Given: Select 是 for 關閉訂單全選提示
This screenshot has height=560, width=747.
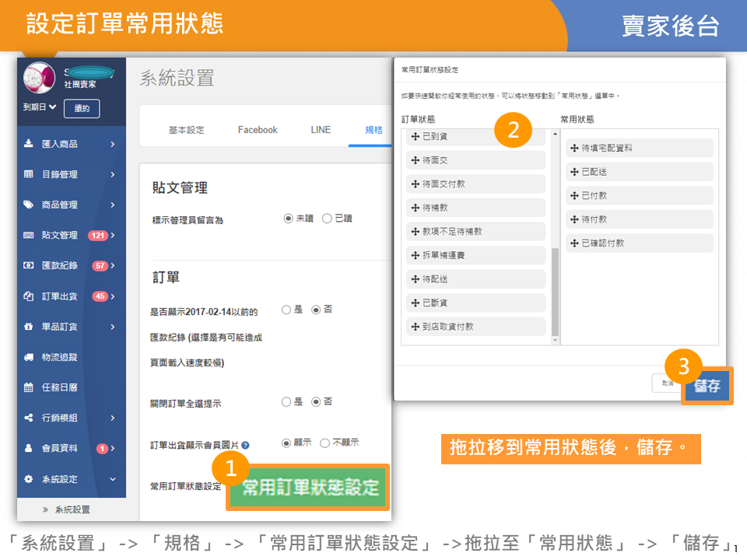Looking at the screenshot, I should [286, 402].
